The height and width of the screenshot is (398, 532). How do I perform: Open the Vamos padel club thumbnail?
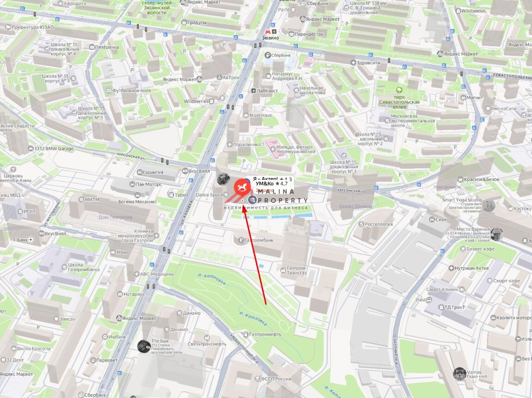click(459, 374)
